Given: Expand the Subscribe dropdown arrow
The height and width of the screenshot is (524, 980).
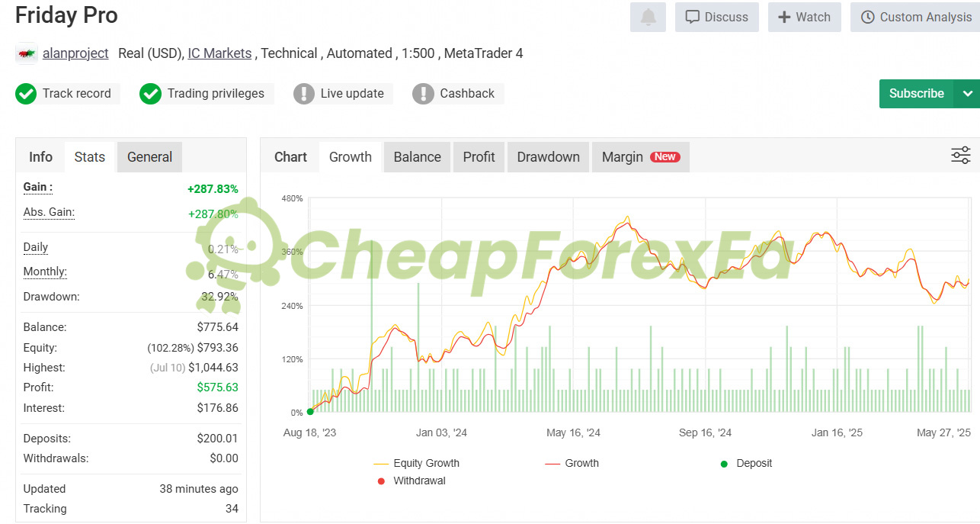Looking at the screenshot, I should click(x=967, y=94).
